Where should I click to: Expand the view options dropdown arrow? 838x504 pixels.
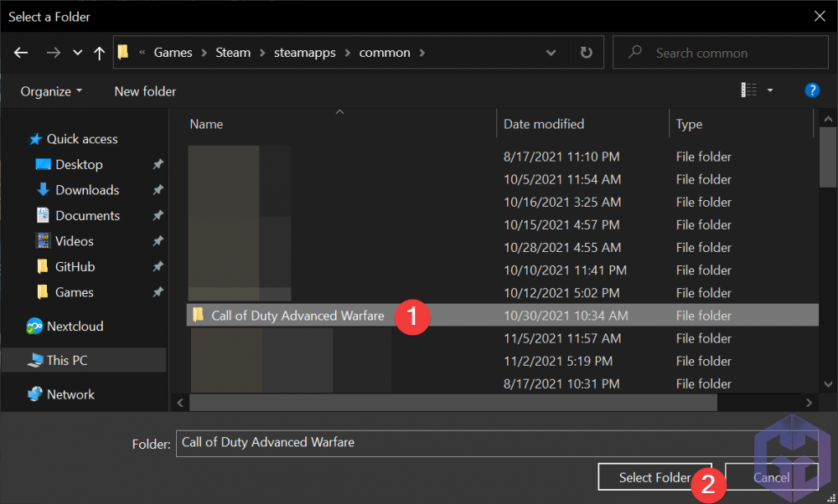pos(770,90)
